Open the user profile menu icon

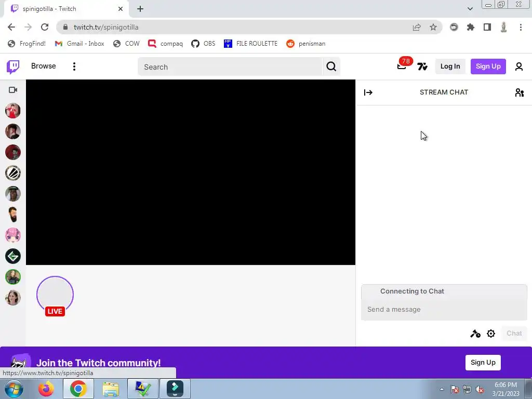click(x=519, y=66)
